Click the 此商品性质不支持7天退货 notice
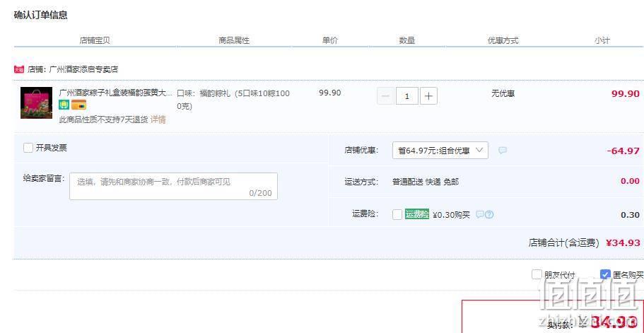Viewport: 644px width, 333px height. point(103,120)
